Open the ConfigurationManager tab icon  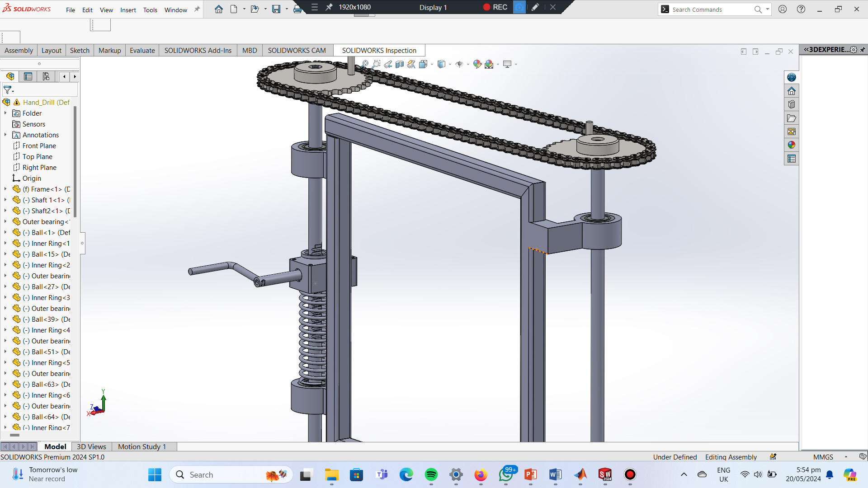tap(46, 76)
